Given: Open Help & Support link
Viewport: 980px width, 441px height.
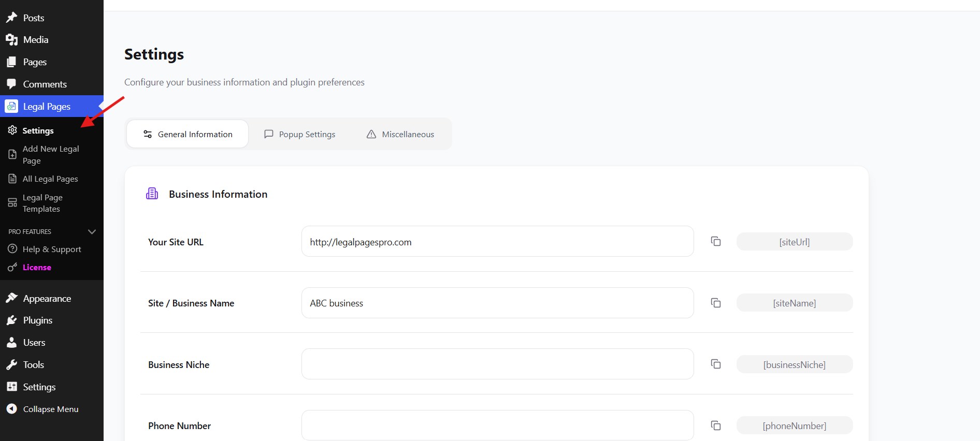Looking at the screenshot, I should tap(52, 249).
